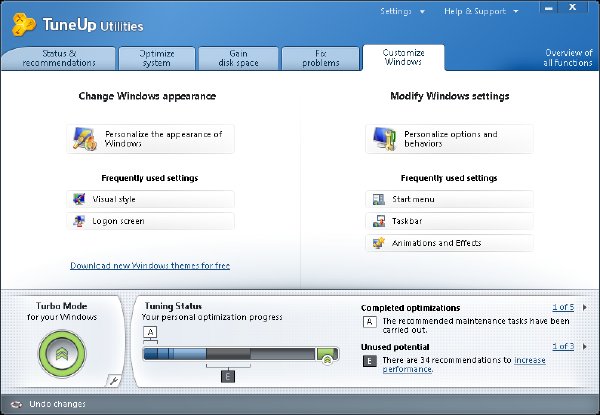Click the optimization progress bar
This screenshot has width=600, height=415.
[241, 354]
